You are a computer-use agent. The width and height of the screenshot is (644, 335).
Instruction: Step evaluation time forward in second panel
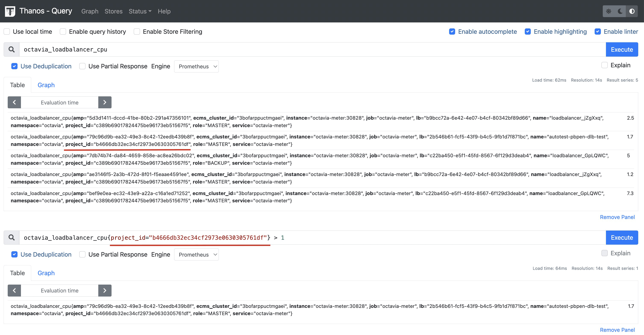click(x=105, y=291)
